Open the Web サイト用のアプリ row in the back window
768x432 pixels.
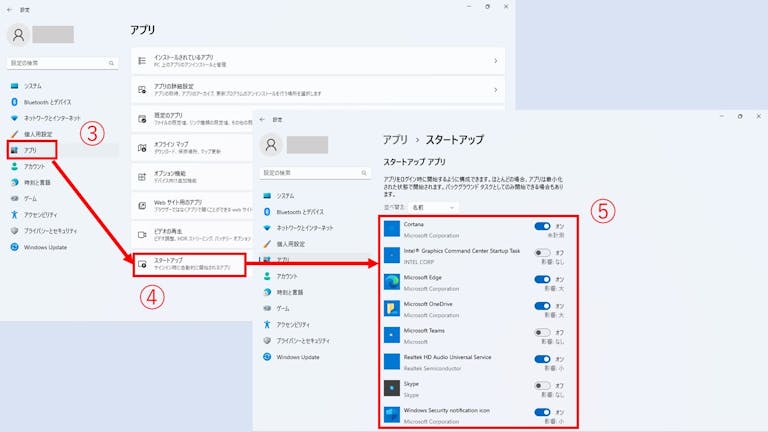(192, 206)
